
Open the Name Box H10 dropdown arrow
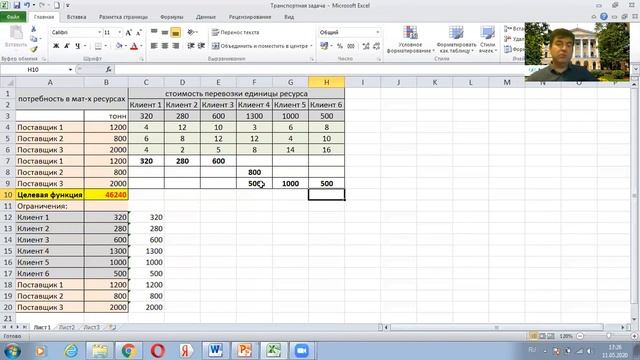[70, 70]
